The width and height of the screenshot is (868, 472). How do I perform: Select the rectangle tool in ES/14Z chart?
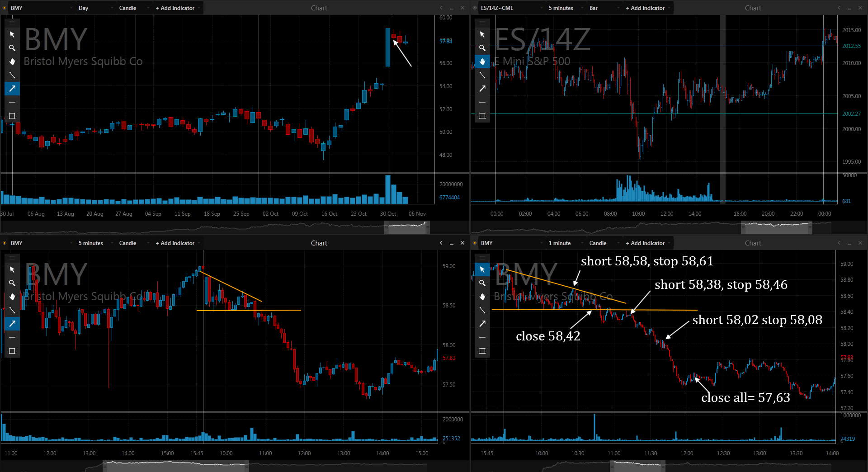coord(482,116)
